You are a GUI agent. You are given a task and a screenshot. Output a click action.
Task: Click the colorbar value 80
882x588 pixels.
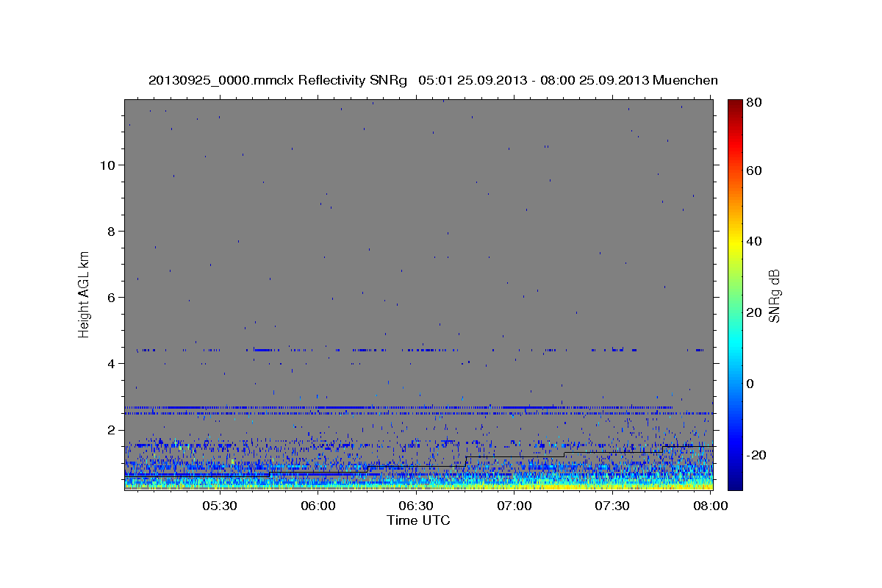pos(756,103)
